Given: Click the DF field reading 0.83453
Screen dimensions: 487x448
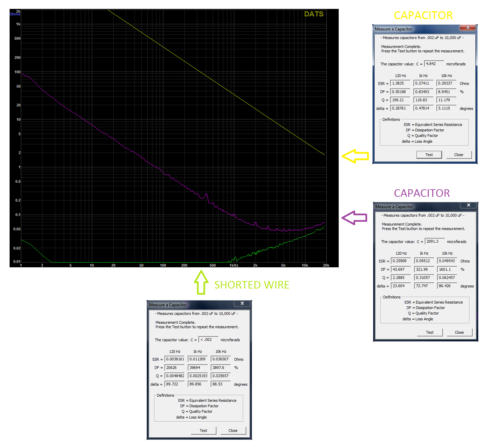Looking at the screenshot, I should pyautogui.click(x=424, y=92).
